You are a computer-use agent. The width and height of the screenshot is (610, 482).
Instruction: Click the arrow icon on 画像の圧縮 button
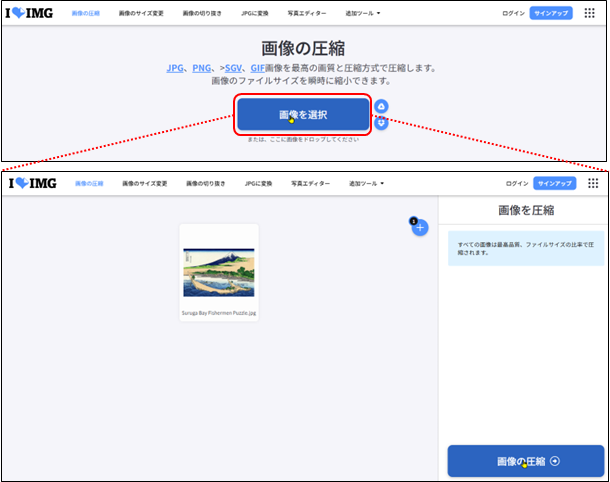point(555,461)
